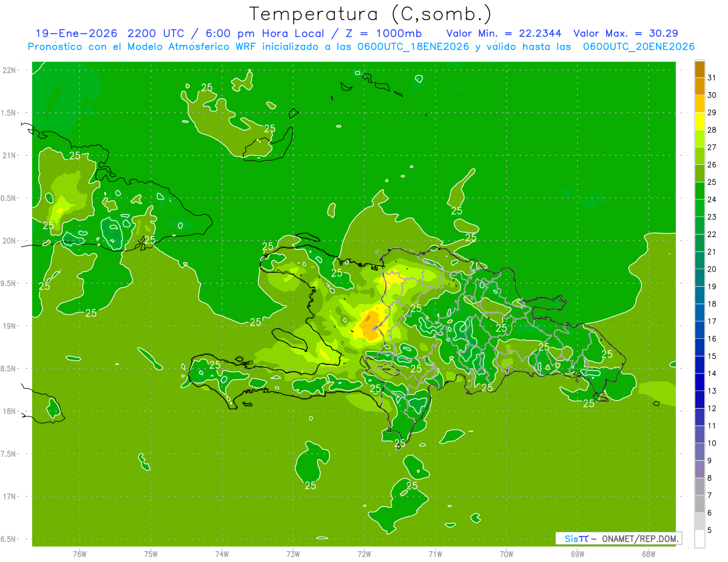This screenshot has width=728, height=562.
Task: Click the '18N' latitude axis label
Action: click(x=9, y=412)
